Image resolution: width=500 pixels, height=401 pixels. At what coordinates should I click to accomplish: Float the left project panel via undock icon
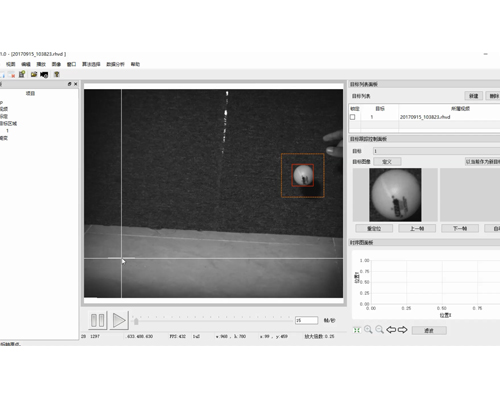click(x=69, y=84)
